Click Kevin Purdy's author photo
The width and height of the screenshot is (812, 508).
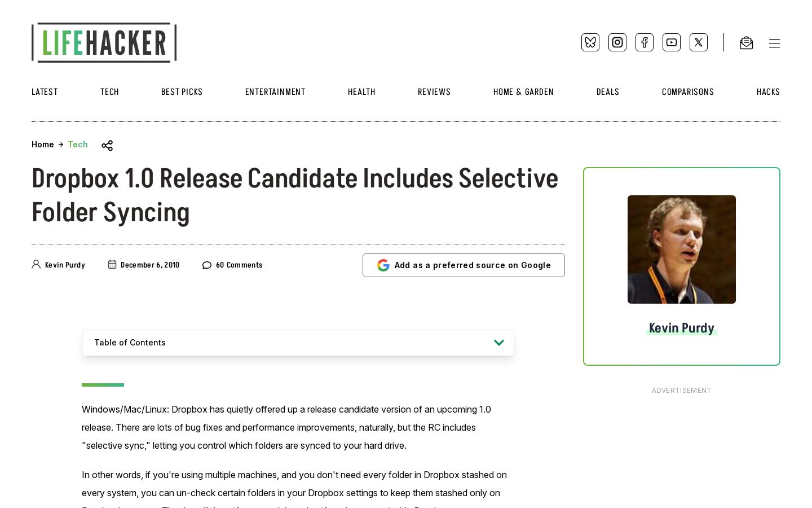point(682,249)
